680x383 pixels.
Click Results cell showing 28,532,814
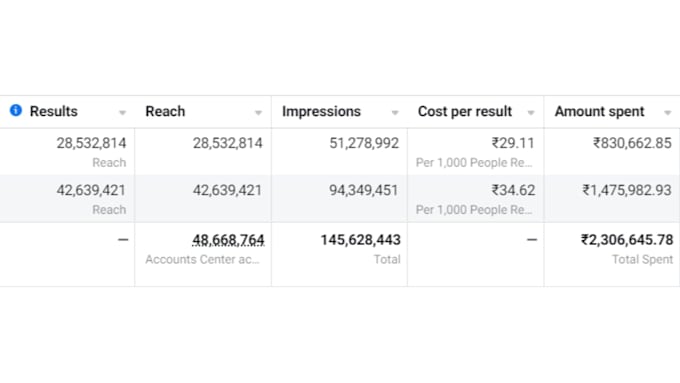point(92,143)
